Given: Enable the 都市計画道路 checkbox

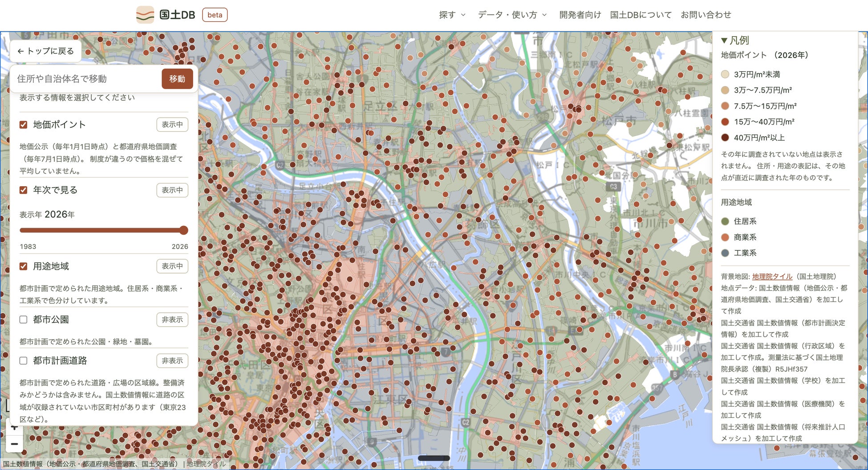Looking at the screenshot, I should click(24, 361).
